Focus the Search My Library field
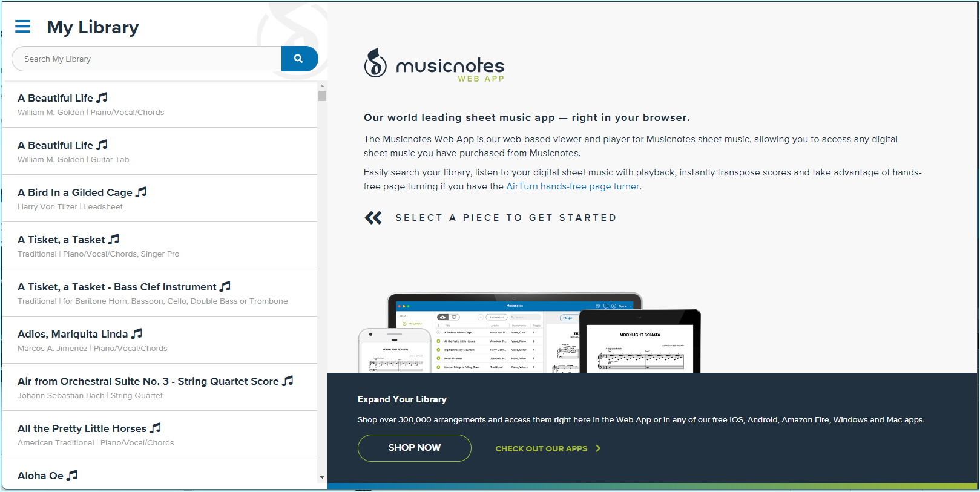This screenshot has height=492, width=980. click(x=146, y=59)
